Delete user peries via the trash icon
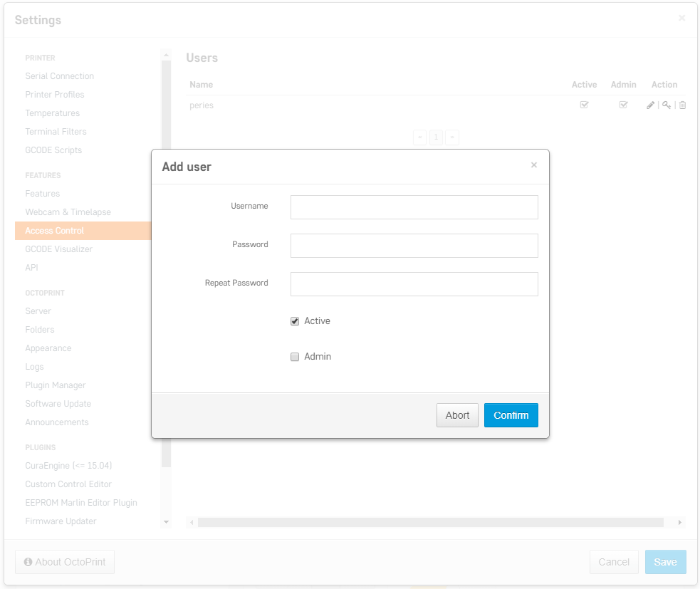Screen dimensions: 700x589 pos(682,105)
